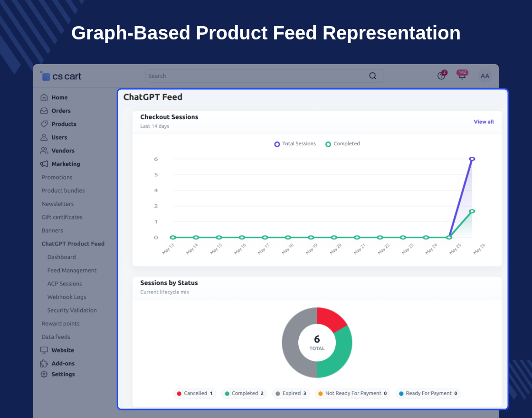Open Feed Management page
The image size is (532, 418).
(x=72, y=270)
